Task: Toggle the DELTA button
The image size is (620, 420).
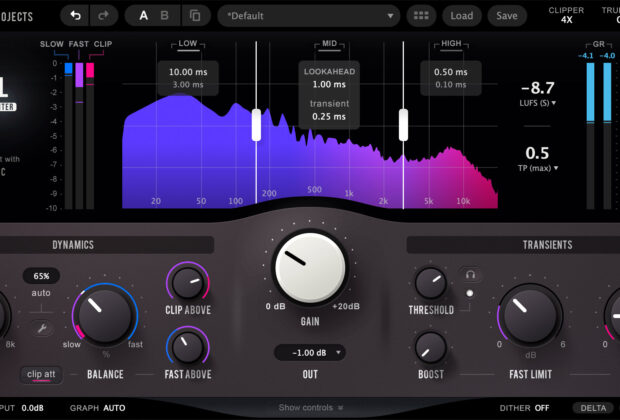Action: 593,408
